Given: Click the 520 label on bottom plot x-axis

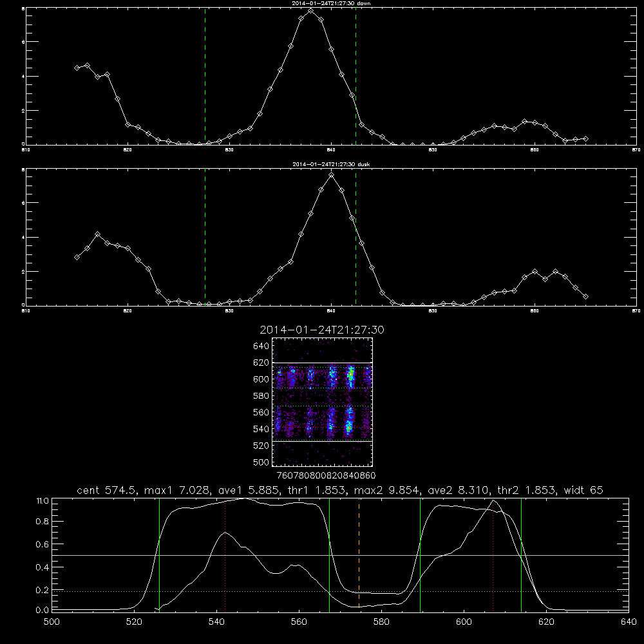Looking at the screenshot, I should pyautogui.click(x=134, y=621).
